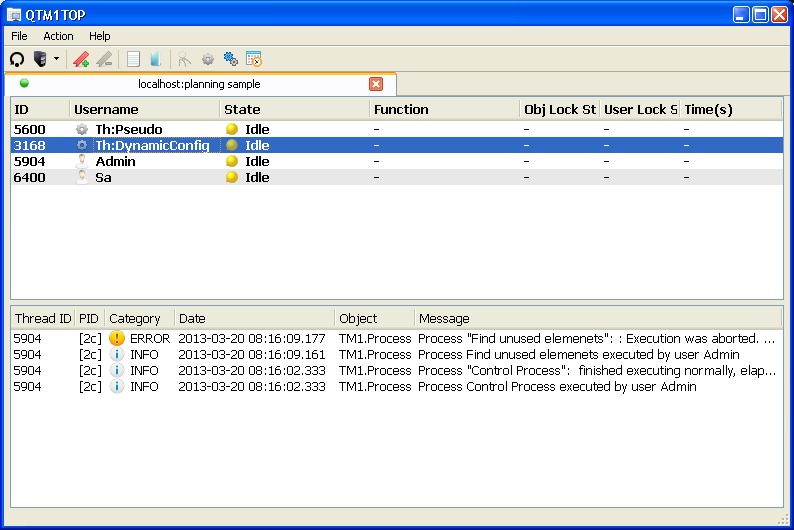Click the refresh icon in the toolbar
The image size is (794, 530).
[17, 59]
